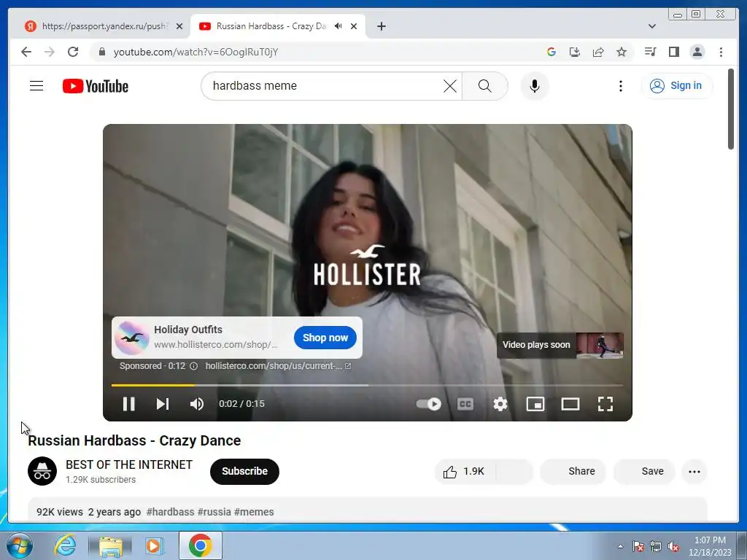The height and width of the screenshot is (560, 747).
Task: Open media controls icon in toolbar
Action: (x=650, y=52)
